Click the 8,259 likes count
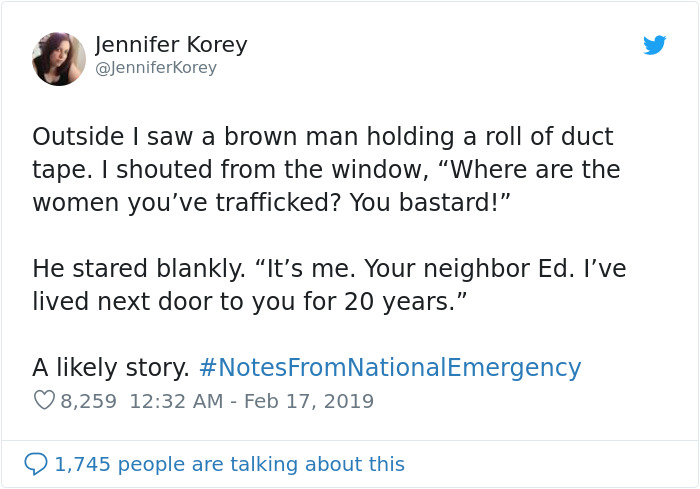 [88, 402]
